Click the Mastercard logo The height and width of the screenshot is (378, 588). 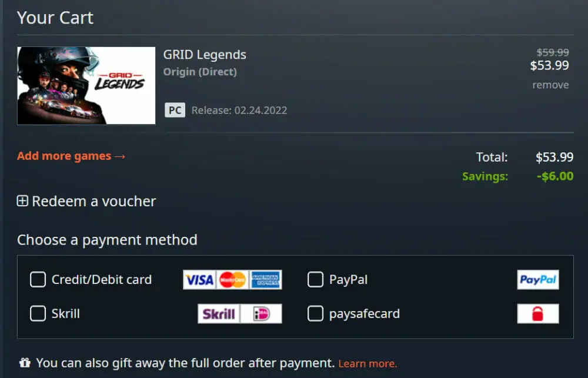(232, 280)
